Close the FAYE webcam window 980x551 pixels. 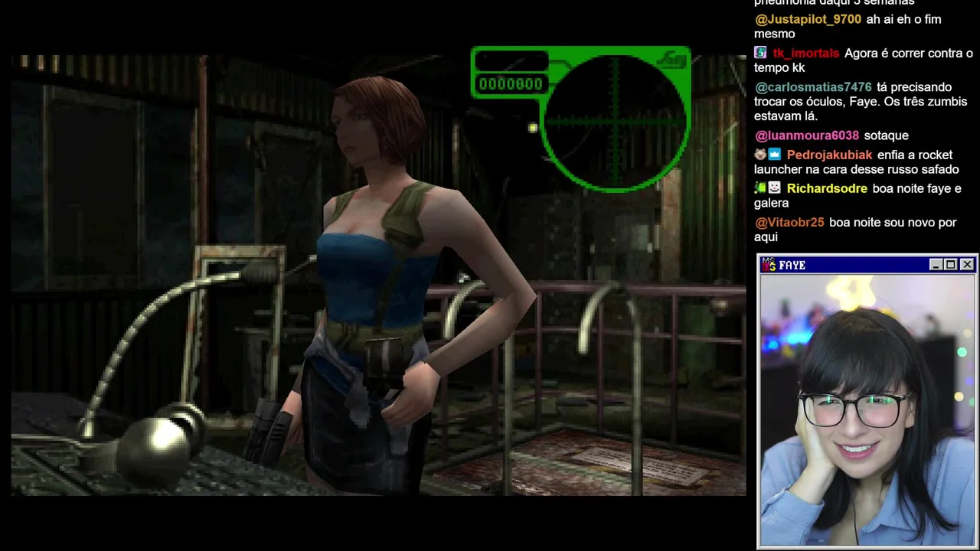click(967, 265)
